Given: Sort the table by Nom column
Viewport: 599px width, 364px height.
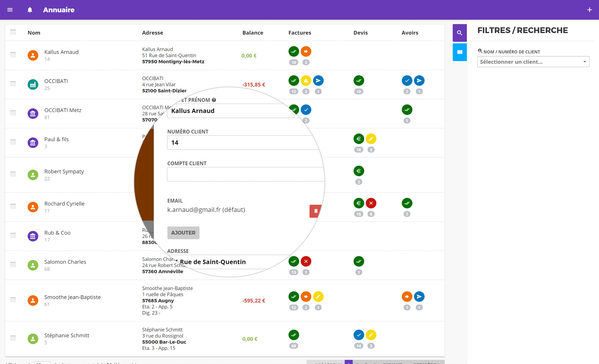Looking at the screenshot, I should [34, 33].
